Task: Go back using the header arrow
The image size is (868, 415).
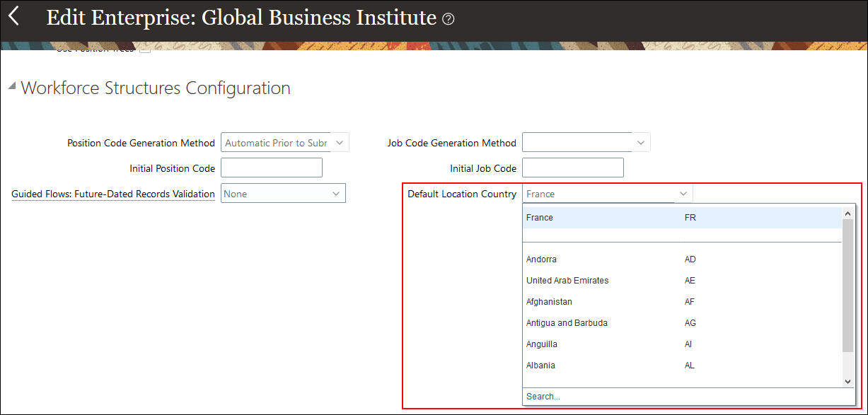Action: click(x=13, y=16)
